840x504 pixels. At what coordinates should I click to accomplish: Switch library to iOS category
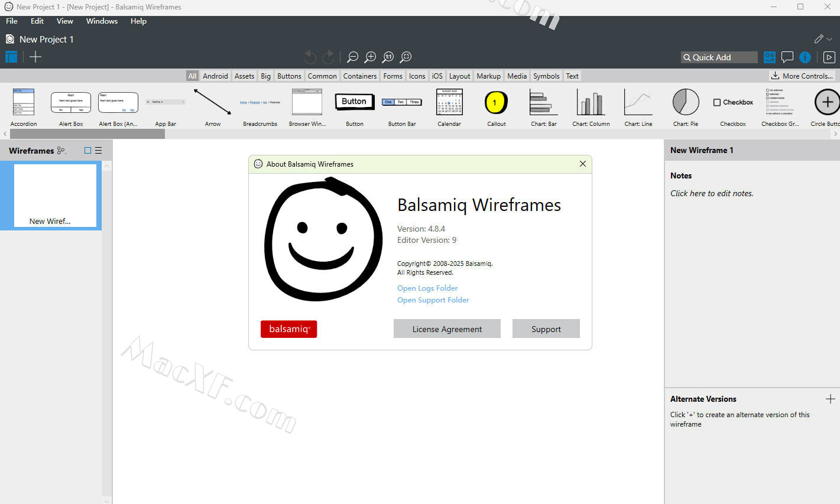(x=437, y=76)
